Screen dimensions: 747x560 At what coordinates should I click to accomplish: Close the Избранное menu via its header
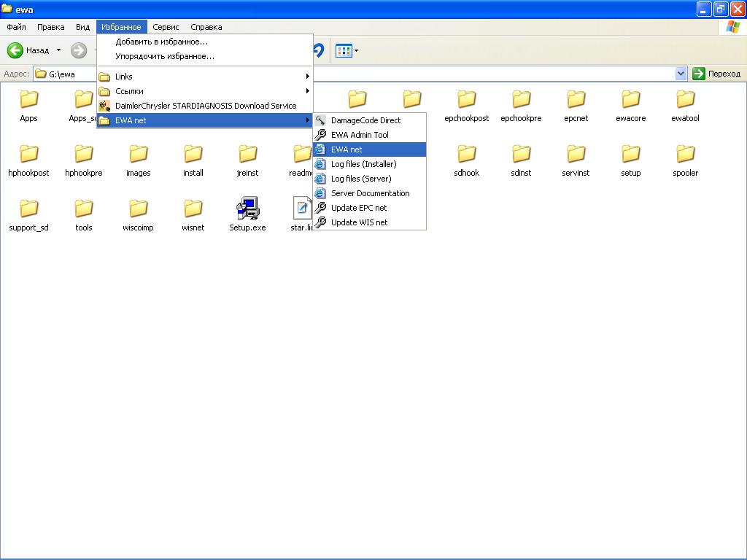(x=122, y=27)
